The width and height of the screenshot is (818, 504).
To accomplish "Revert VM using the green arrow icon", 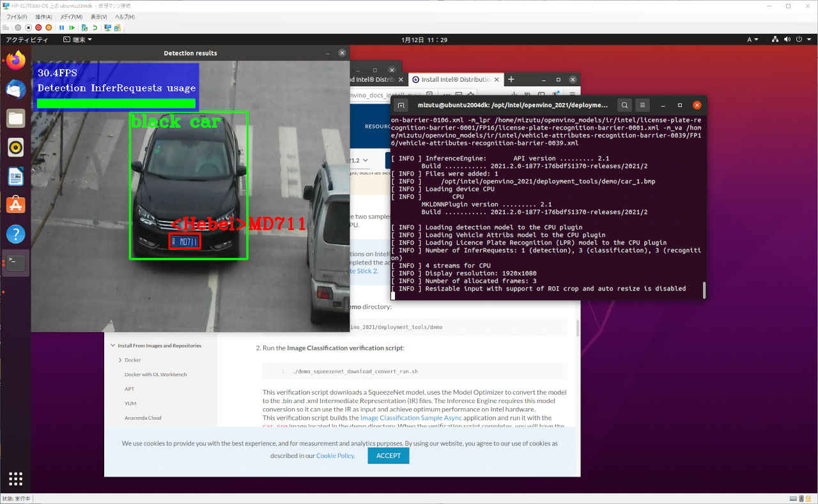I will (x=95, y=27).
